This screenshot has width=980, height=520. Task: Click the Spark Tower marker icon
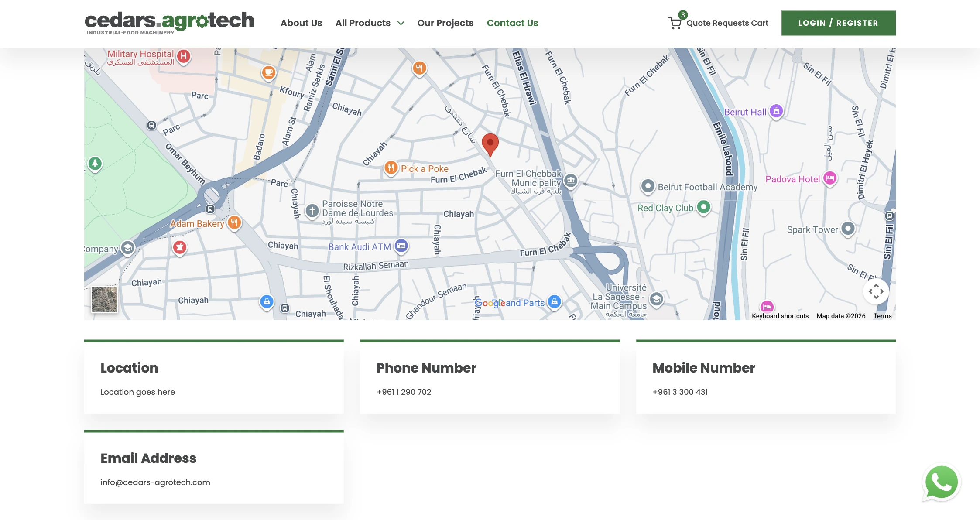848,229
